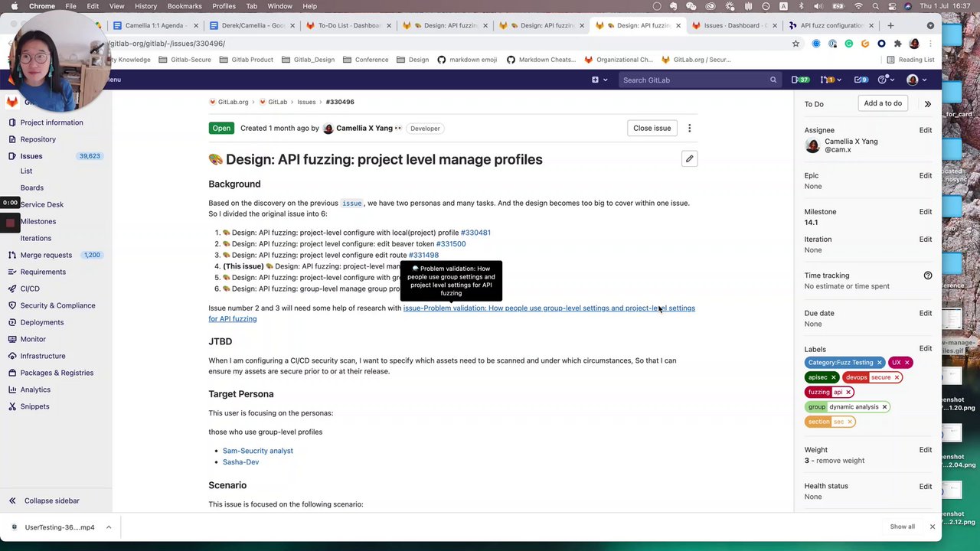Open Requirements sidebar item
980x551 pixels.
43,272
